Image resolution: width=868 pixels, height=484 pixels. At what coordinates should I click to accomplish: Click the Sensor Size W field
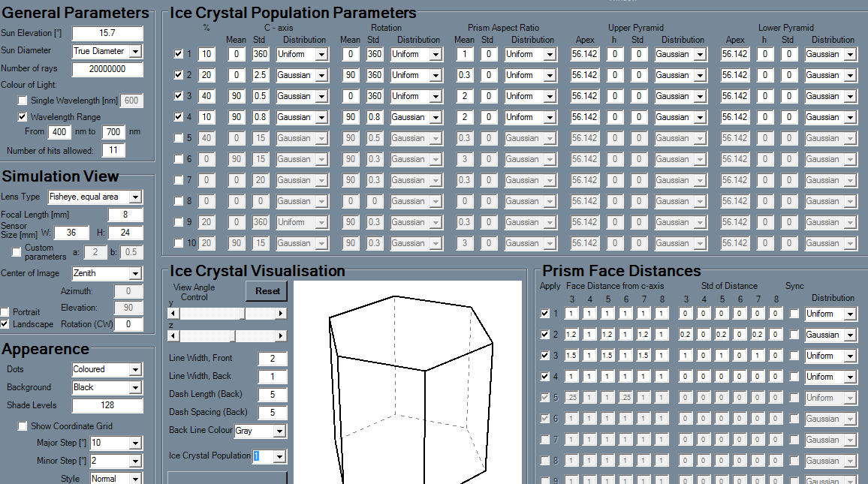point(71,233)
